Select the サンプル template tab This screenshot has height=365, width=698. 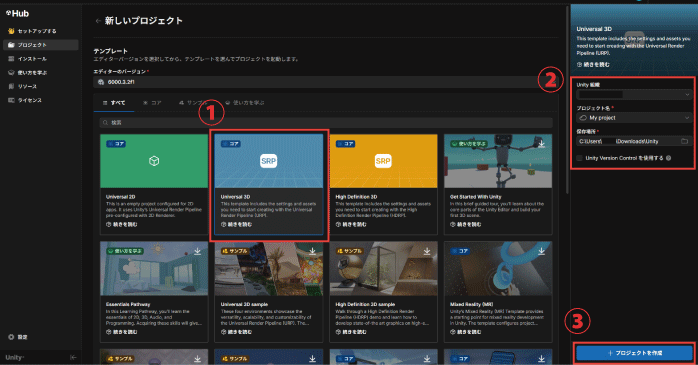click(192, 103)
